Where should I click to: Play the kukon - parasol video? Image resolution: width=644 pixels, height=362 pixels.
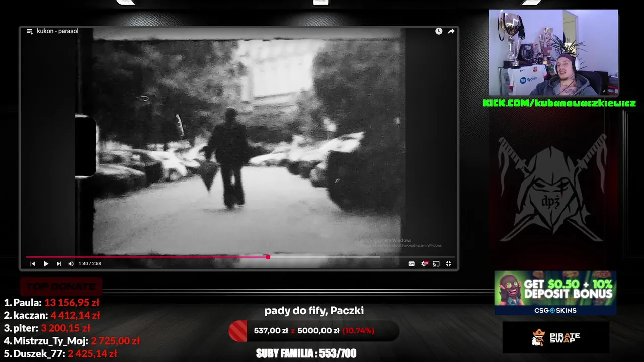(46, 264)
